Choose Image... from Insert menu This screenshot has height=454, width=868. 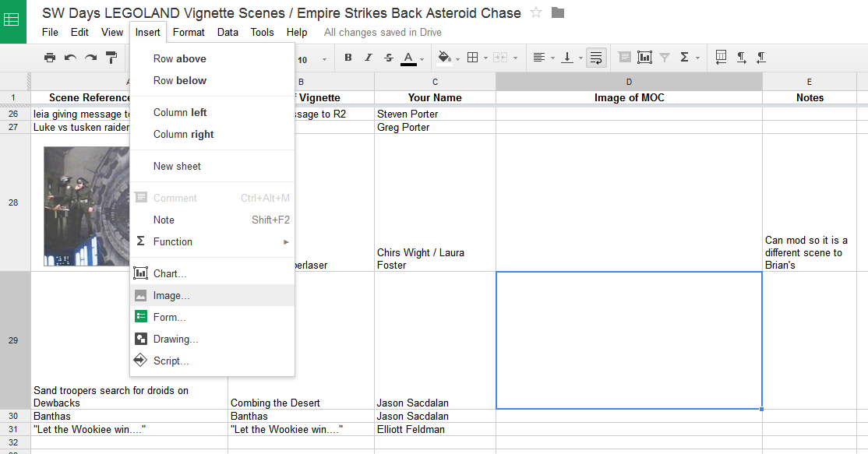point(212,295)
